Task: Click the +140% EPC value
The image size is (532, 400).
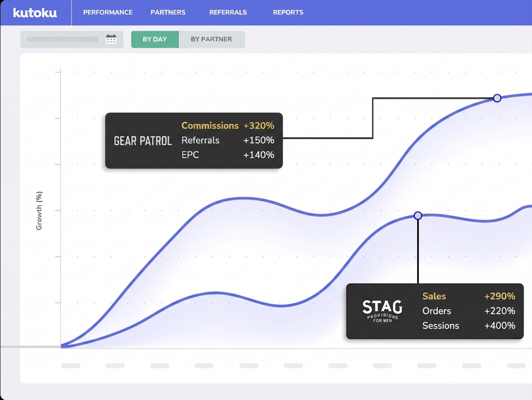Action: (x=259, y=155)
